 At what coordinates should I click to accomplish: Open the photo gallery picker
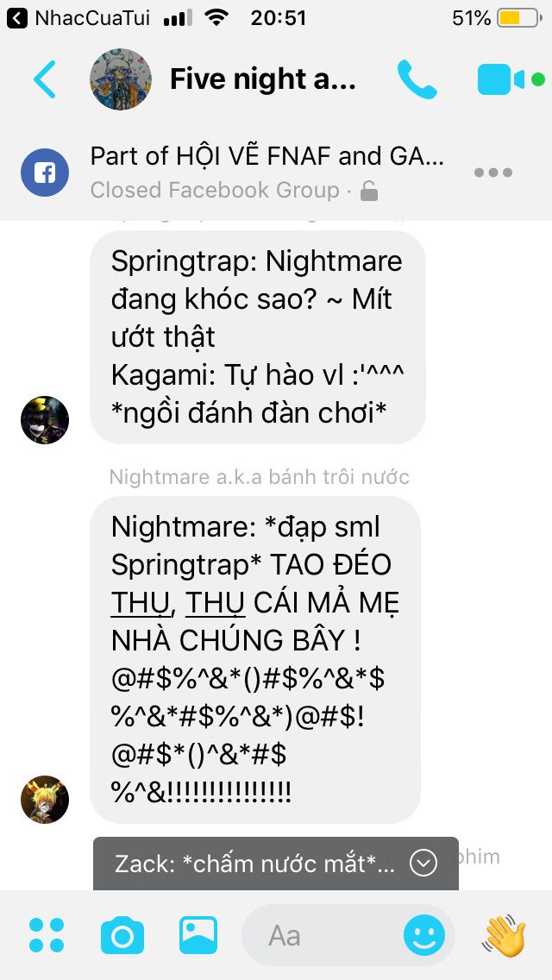[198, 935]
